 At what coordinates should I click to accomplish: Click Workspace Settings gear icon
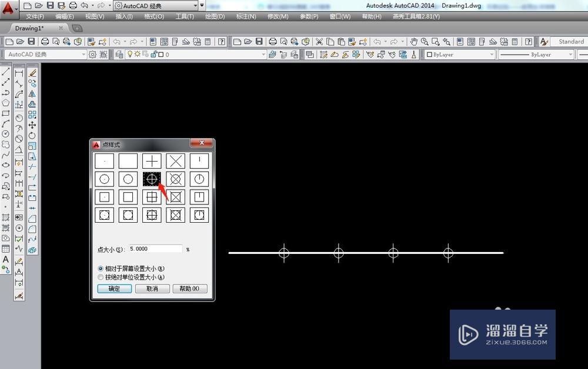coord(92,55)
